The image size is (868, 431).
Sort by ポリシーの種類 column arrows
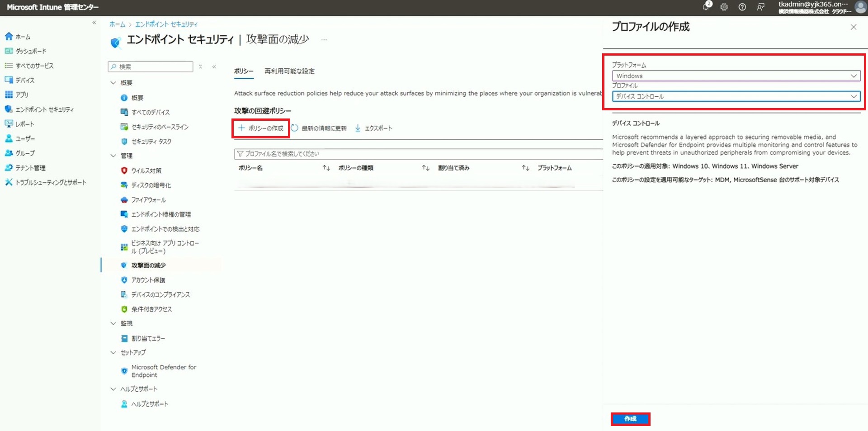point(425,168)
